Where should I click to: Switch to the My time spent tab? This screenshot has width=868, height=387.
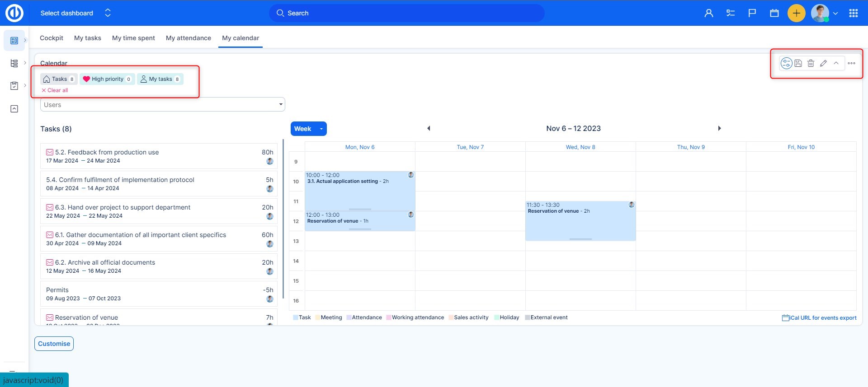pyautogui.click(x=133, y=38)
